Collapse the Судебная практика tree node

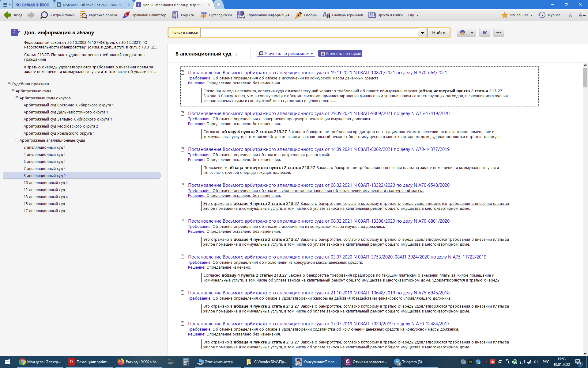coord(9,84)
